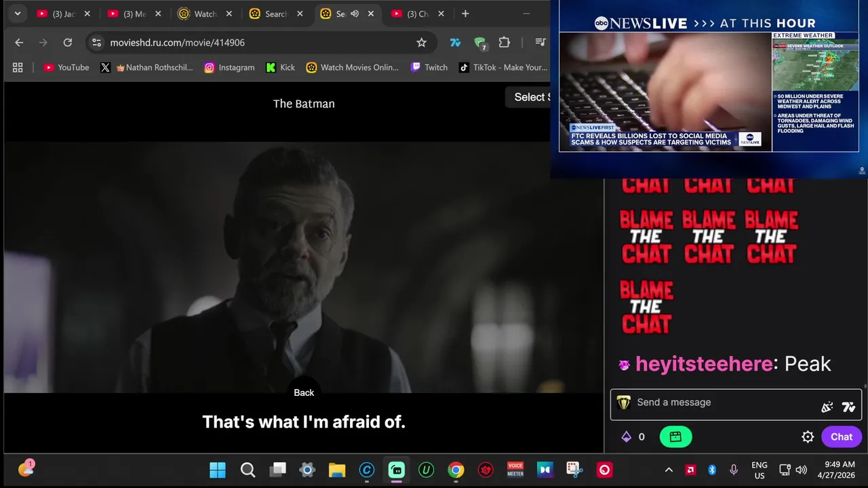Close the active playing tab
868x488 pixels.
point(371,14)
